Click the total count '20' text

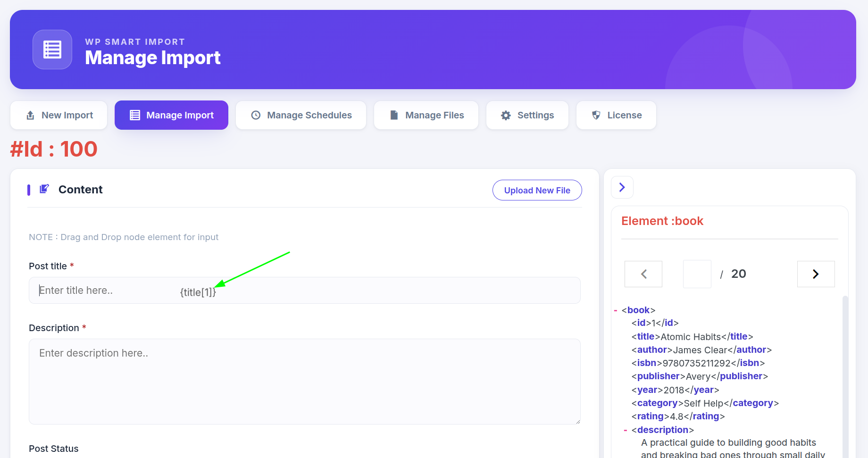pyautogui.click(x=739, y=274)
